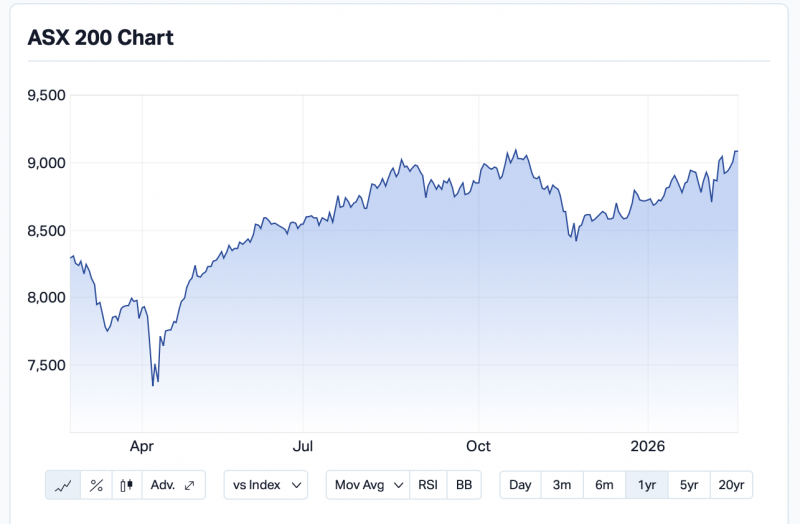Toggle the BB Bollinger Bands indicator

pyautogui.click(x=464, y=485)
